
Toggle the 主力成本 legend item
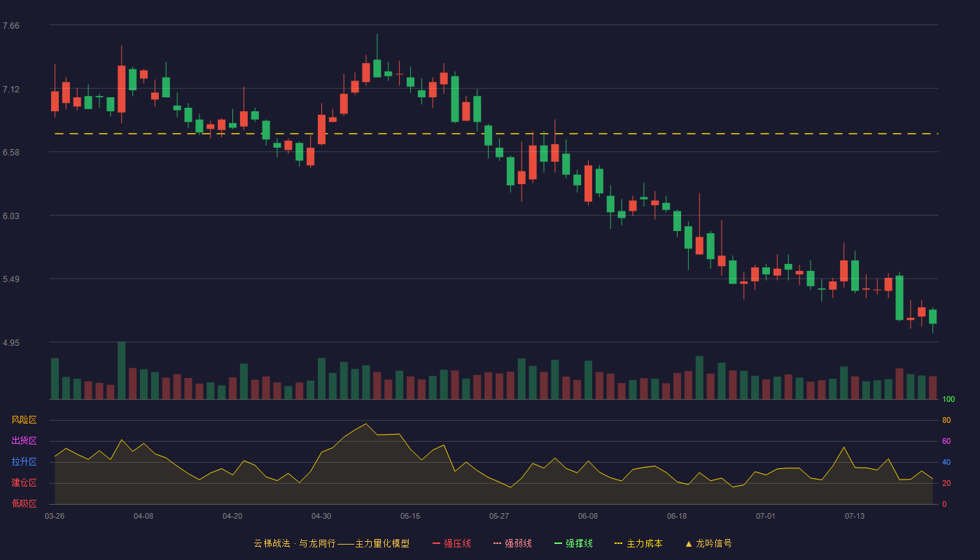[x=638, y=543]
